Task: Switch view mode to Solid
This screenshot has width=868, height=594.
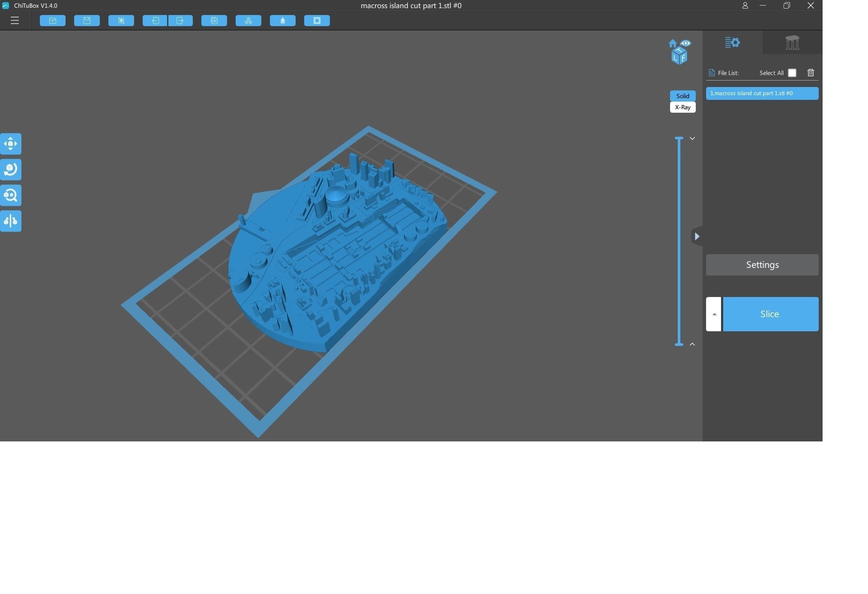Action: tap(682, 96)
